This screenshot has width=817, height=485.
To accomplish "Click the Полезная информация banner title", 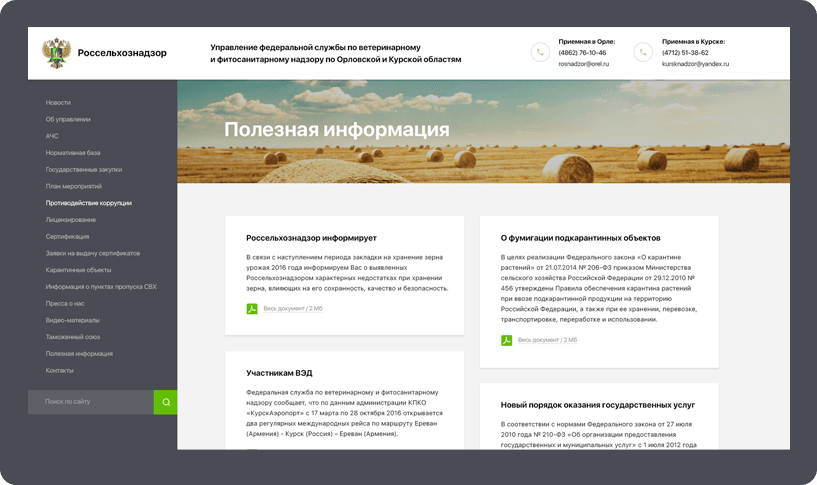I will click(x=337, y=129).
